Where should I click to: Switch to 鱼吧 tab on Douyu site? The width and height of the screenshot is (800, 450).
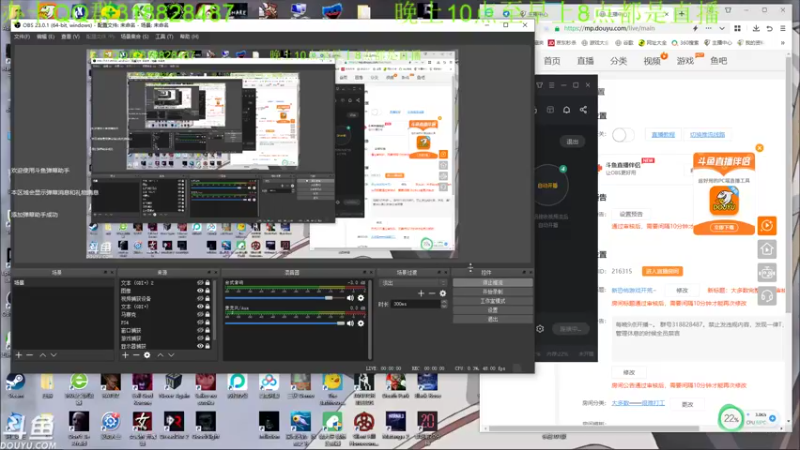tap(718, 61)
